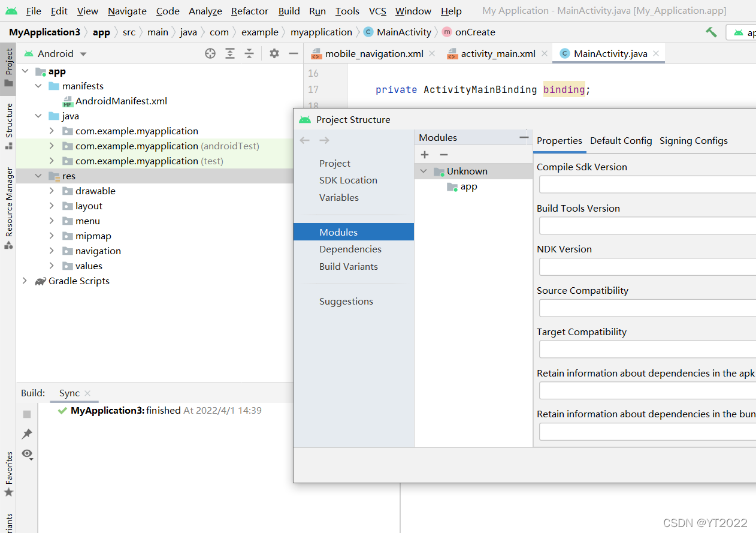Viewport: 756px width, 533px height.
Task: Click the collapse all icon in Project panel
Action: pos(249,53)
